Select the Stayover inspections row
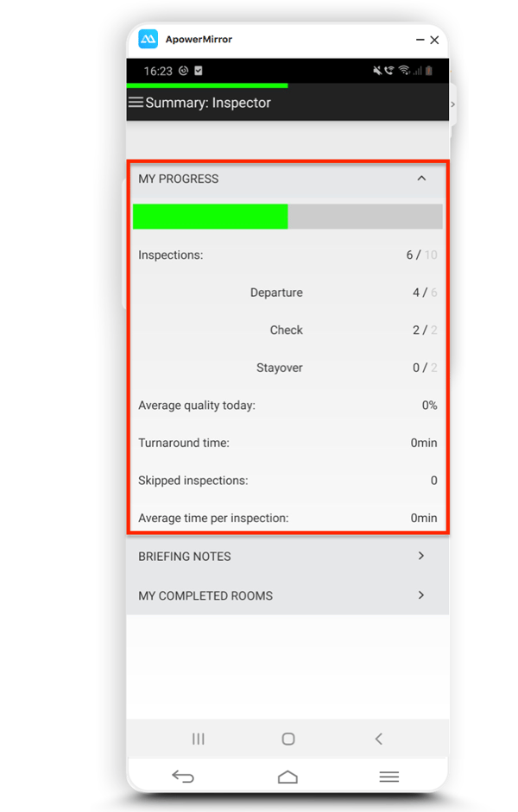 point(287,368)
